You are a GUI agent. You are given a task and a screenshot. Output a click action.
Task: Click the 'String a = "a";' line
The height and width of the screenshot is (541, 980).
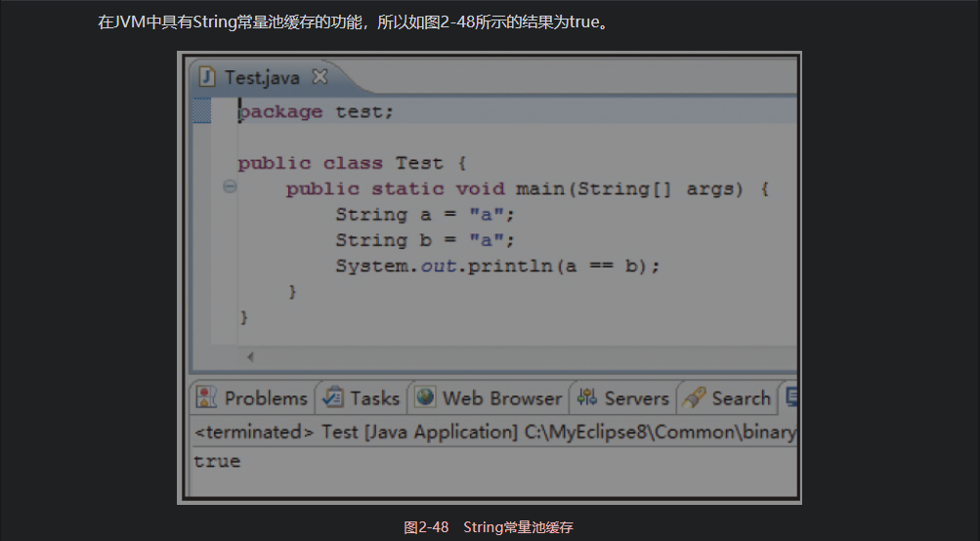click(425, 215)
